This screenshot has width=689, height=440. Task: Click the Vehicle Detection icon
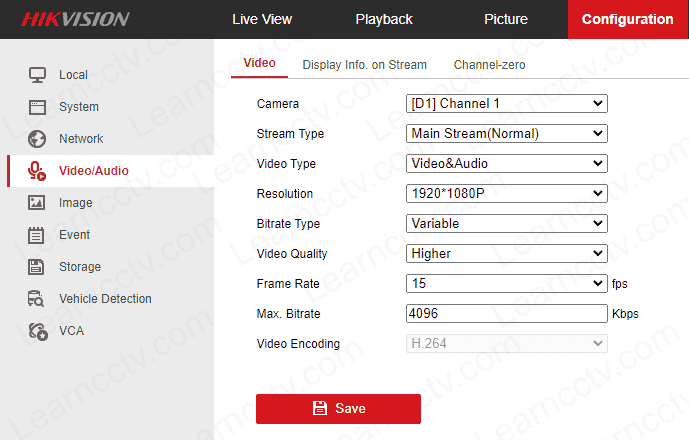tap(37, 299)
